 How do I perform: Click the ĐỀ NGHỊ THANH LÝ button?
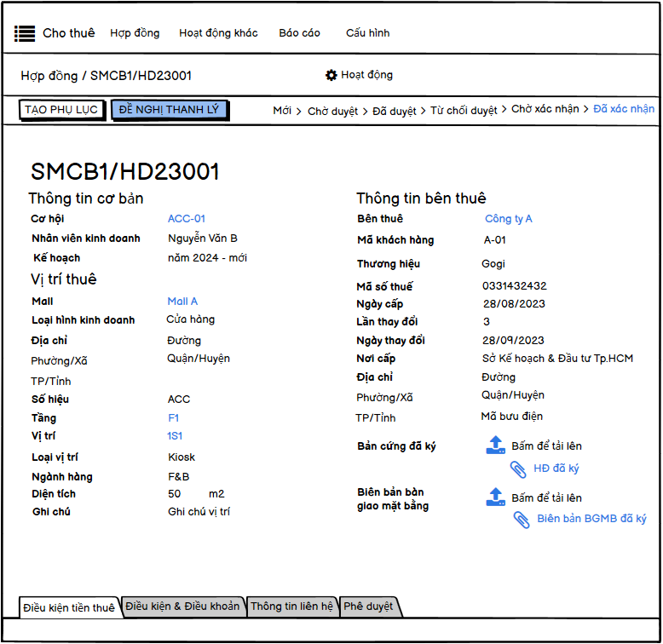(169, 110)
